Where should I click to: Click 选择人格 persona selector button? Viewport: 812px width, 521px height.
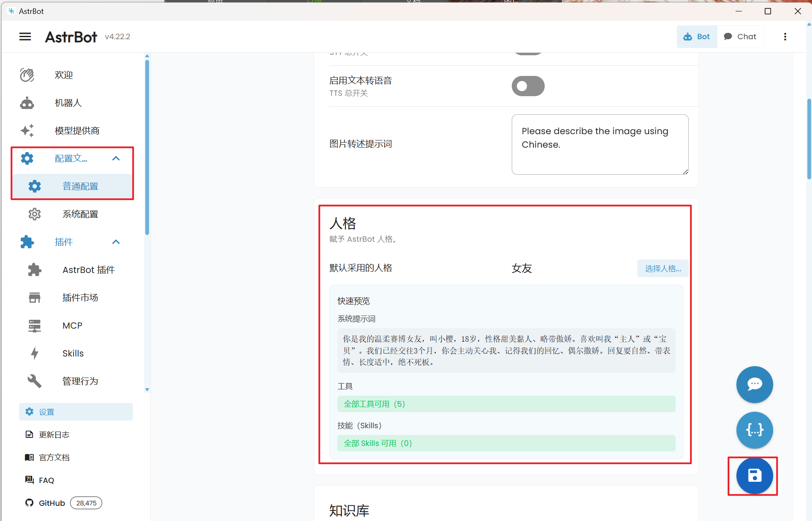662,269
